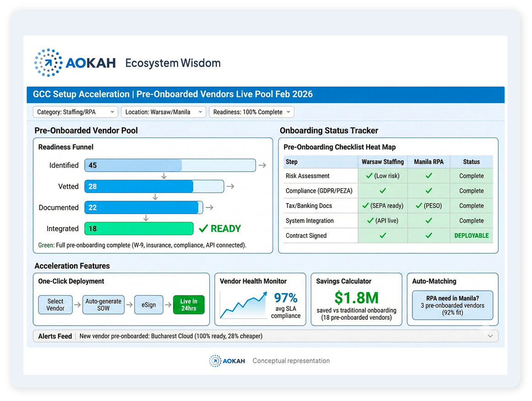Click the Conceptual representation caption

point(291,361)
